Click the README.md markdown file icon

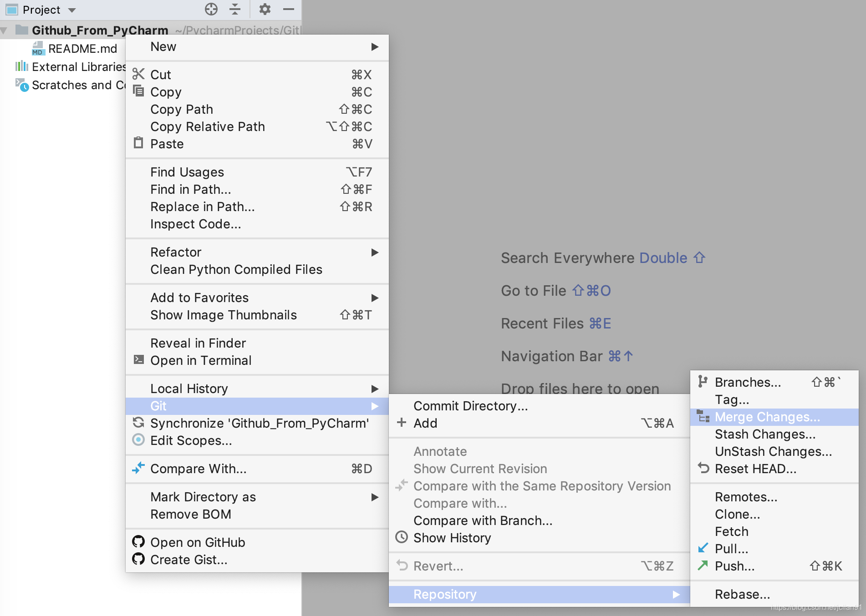[38, 48]
